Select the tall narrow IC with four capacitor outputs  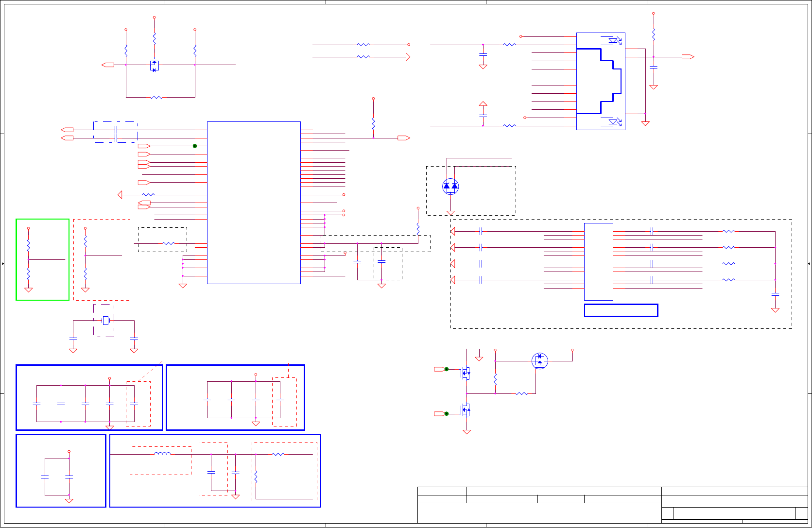point(599,262)
